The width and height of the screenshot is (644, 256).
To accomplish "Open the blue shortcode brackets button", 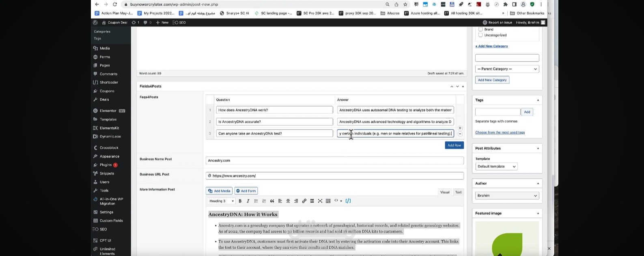I will 348,201.
